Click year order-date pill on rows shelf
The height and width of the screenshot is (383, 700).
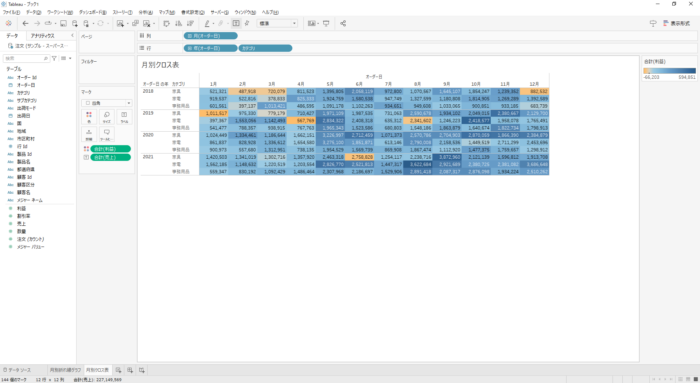[x=211, y=48]
